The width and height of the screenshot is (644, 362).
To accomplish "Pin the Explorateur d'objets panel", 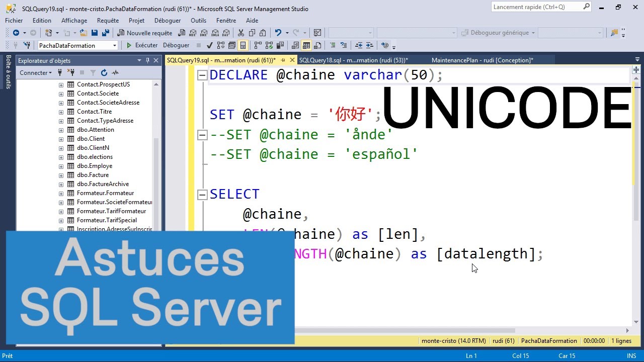I will (147, 60).
